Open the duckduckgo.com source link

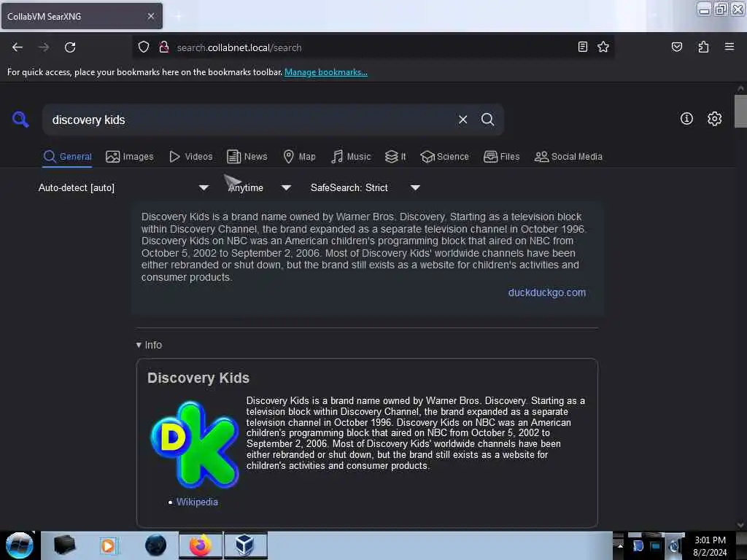547,292
